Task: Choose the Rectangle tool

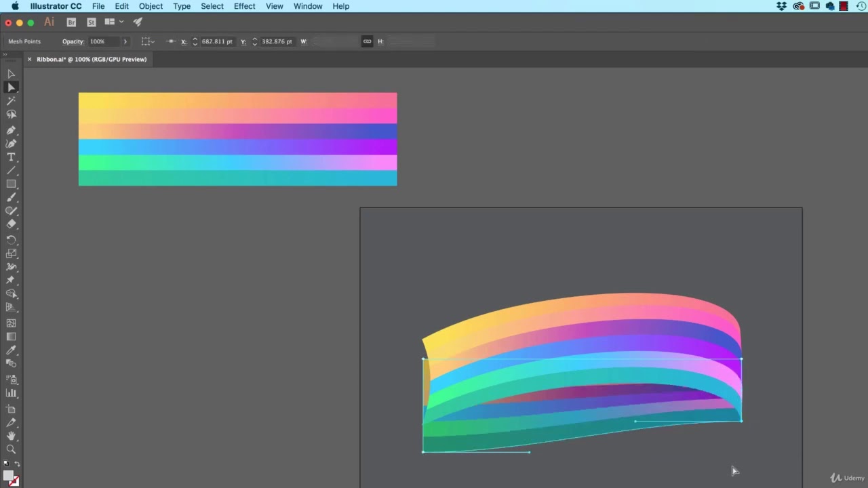Action: (11, 184)
